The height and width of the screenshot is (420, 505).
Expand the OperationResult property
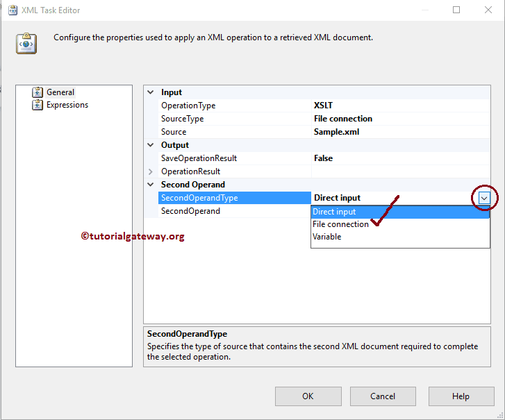(151, 171)
